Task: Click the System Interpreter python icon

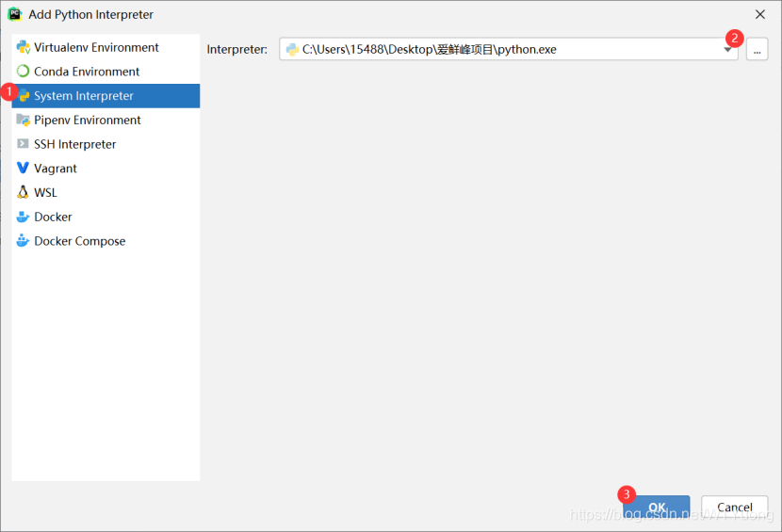Action: coord(24,96)
